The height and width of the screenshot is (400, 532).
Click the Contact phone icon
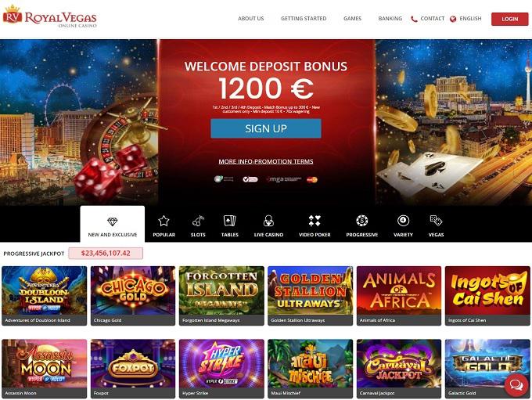(414, 19)
